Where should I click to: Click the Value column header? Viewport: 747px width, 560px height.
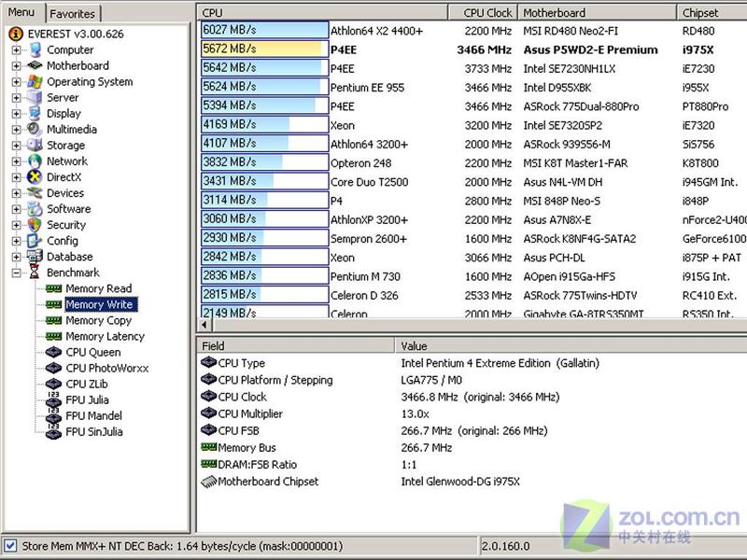tap(571, 345)
